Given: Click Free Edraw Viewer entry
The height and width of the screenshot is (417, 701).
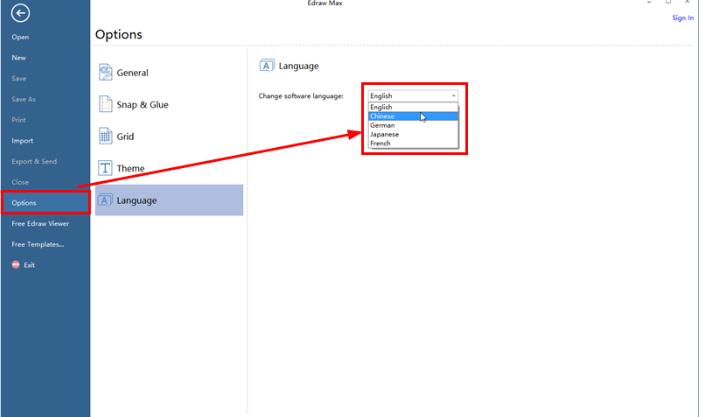Looking at the screenshot, I should 40,223.
